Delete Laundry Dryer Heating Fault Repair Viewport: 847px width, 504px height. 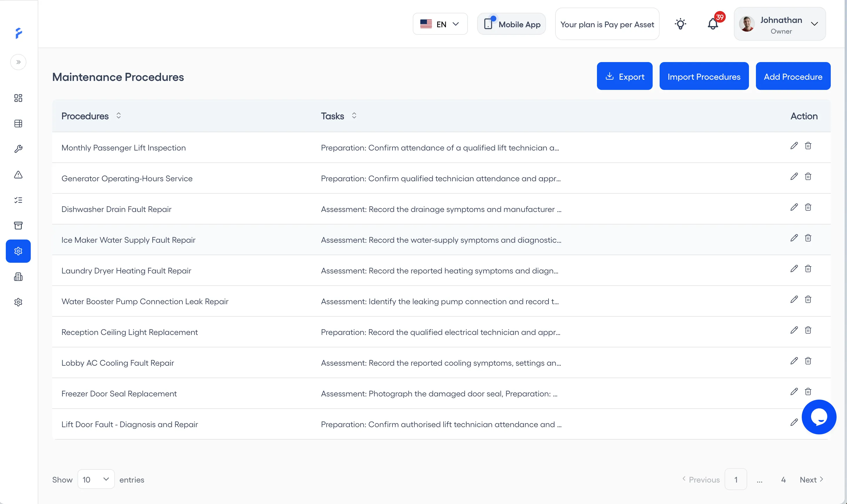coord(808,269)
